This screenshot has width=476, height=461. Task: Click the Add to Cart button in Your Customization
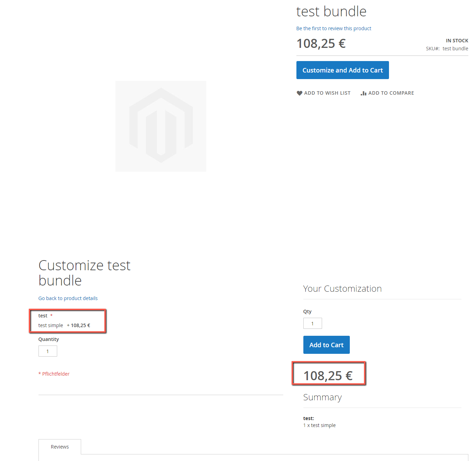326,344
